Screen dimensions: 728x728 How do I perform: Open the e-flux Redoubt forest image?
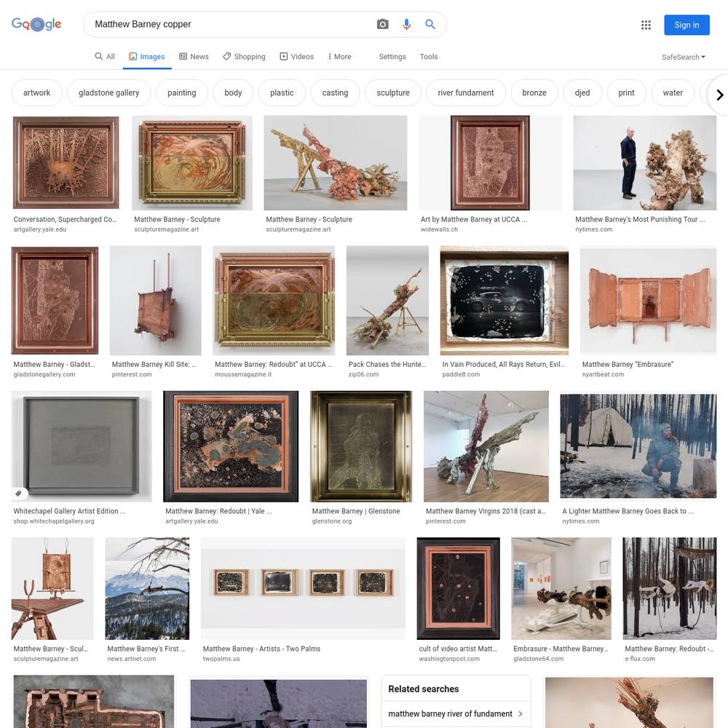669,589
